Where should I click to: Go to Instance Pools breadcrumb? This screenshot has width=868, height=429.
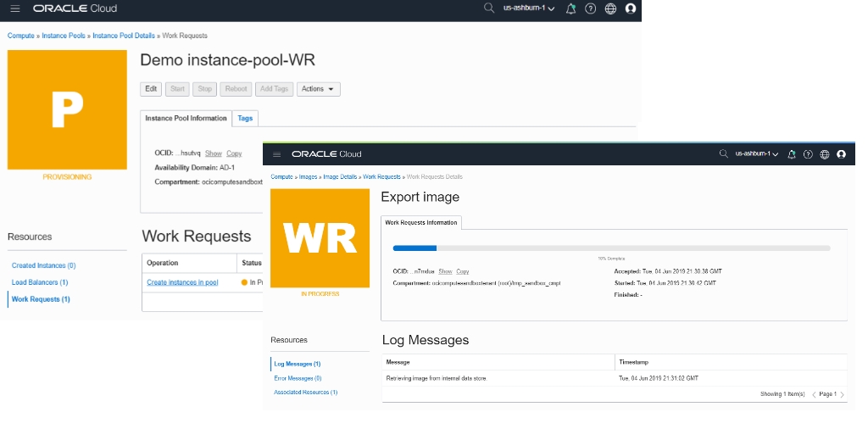pos(64,36)
